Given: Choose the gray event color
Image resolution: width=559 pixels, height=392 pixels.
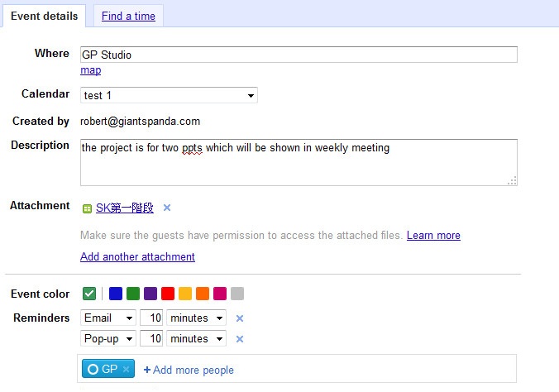Looking at the screenshot, I should point(237,294).
